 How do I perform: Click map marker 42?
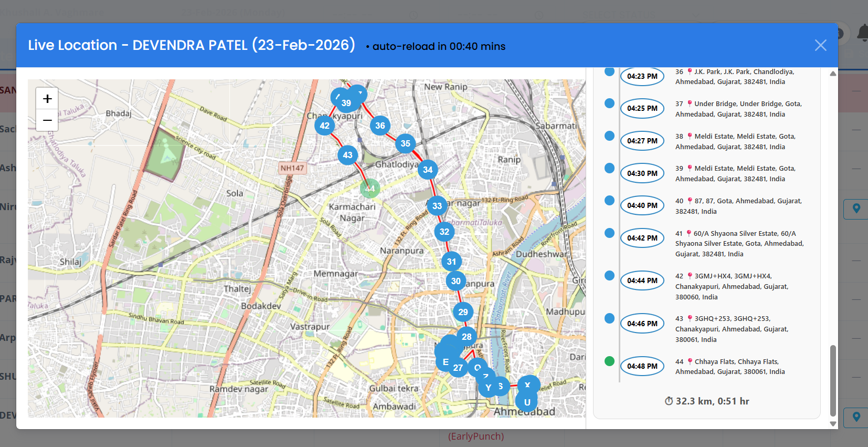coord(325,126)
